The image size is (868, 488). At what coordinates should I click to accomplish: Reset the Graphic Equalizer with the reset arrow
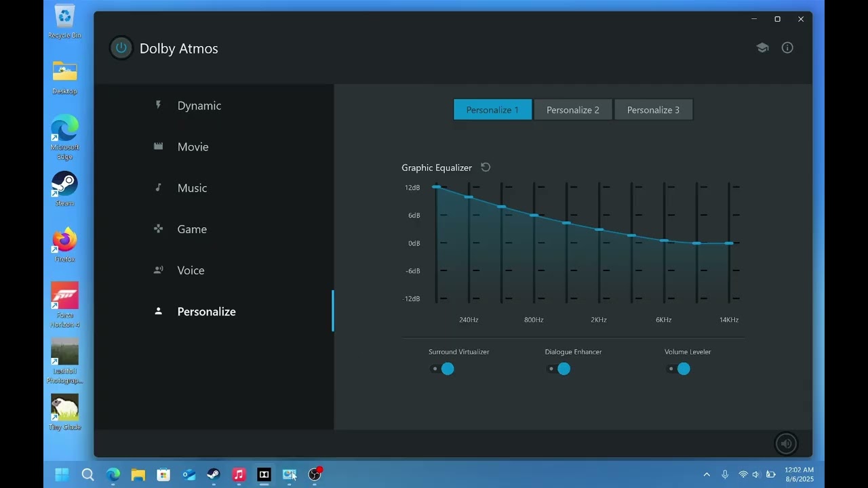486,167
